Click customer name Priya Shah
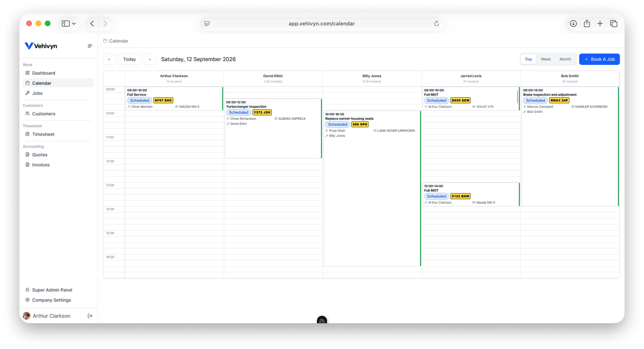This screenshot has height=349, width=644. (337, 131)
